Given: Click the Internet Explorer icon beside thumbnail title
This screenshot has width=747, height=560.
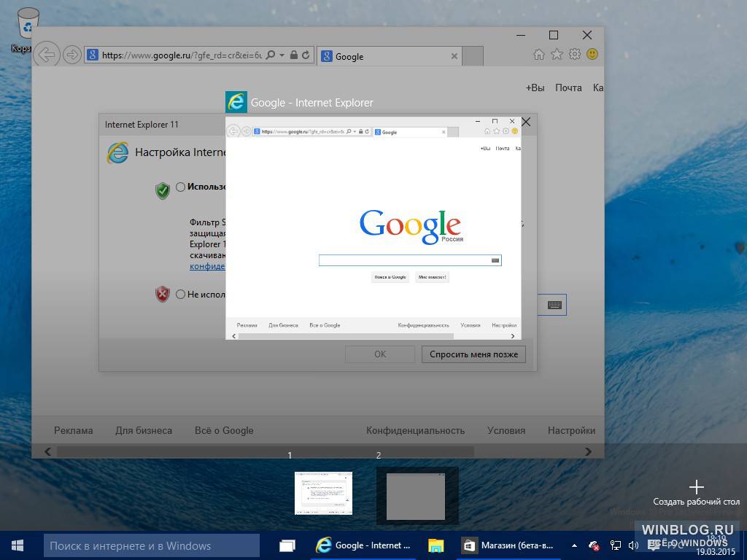Looking at the screenshot, I should coord(236,102).
